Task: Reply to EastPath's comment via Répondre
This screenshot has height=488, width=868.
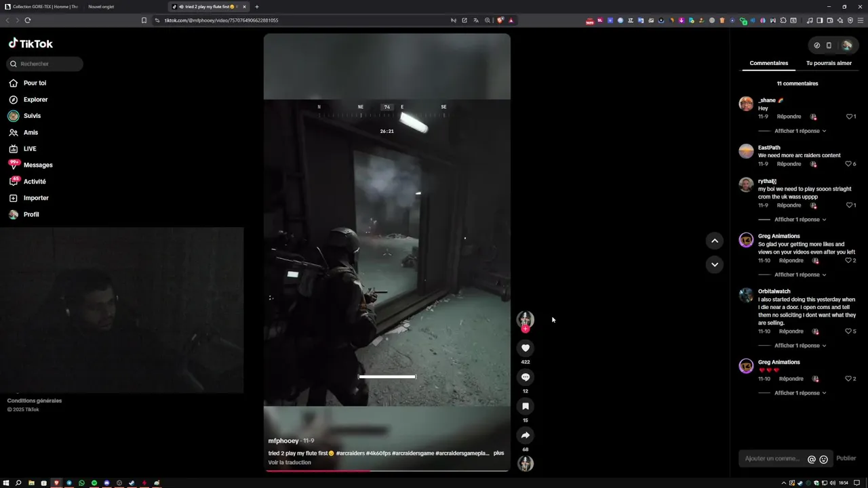Action: pos(789,164)
